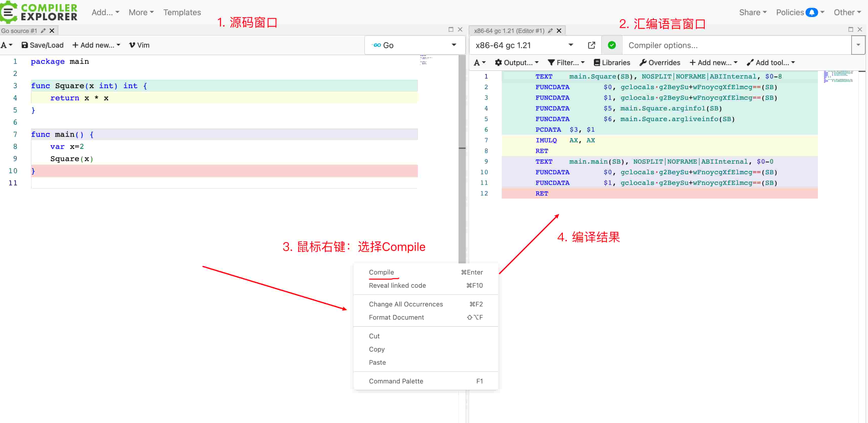The image size is (868, 423).
Task: Open the Overrides wrench icon
Action: point(643,62)
